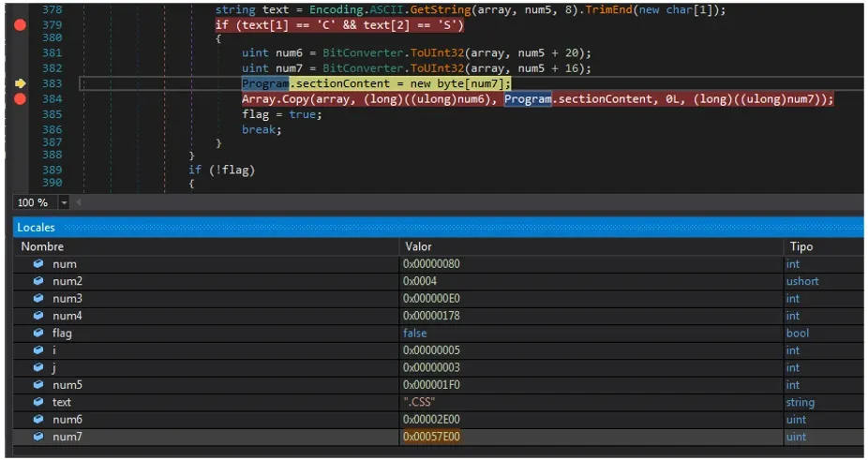Click the variable icon beside flag

pyautogui.click(x=38, y=333)
